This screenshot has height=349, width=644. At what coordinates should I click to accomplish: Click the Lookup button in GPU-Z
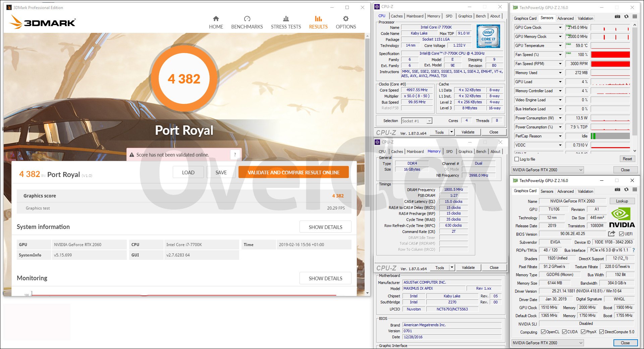coord(622,201)
